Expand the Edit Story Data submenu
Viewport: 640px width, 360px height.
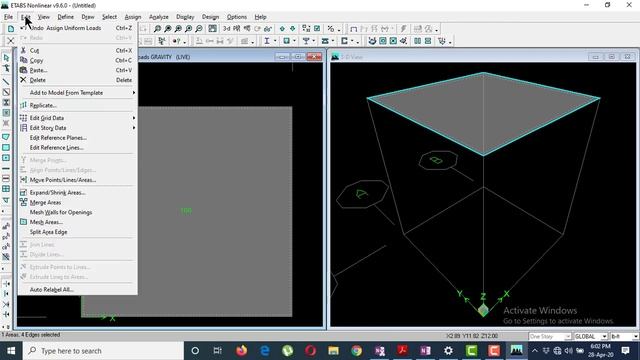tap(78, 128)
